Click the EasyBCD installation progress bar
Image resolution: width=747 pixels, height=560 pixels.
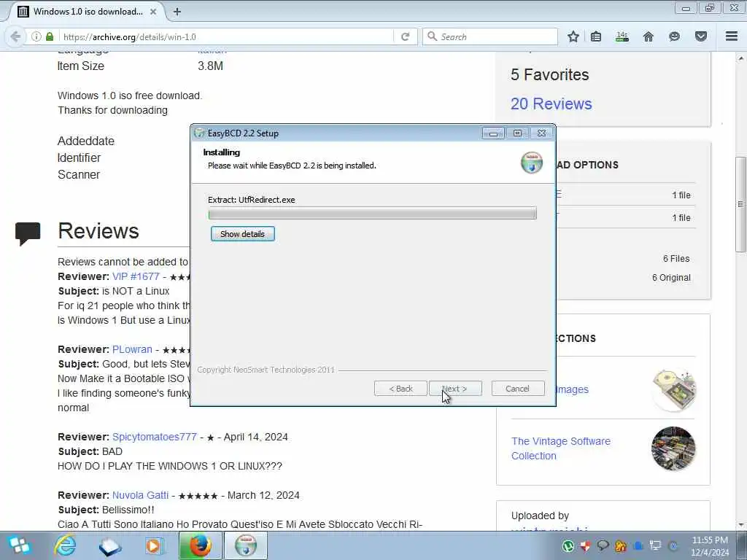click(x=373, y=214)
